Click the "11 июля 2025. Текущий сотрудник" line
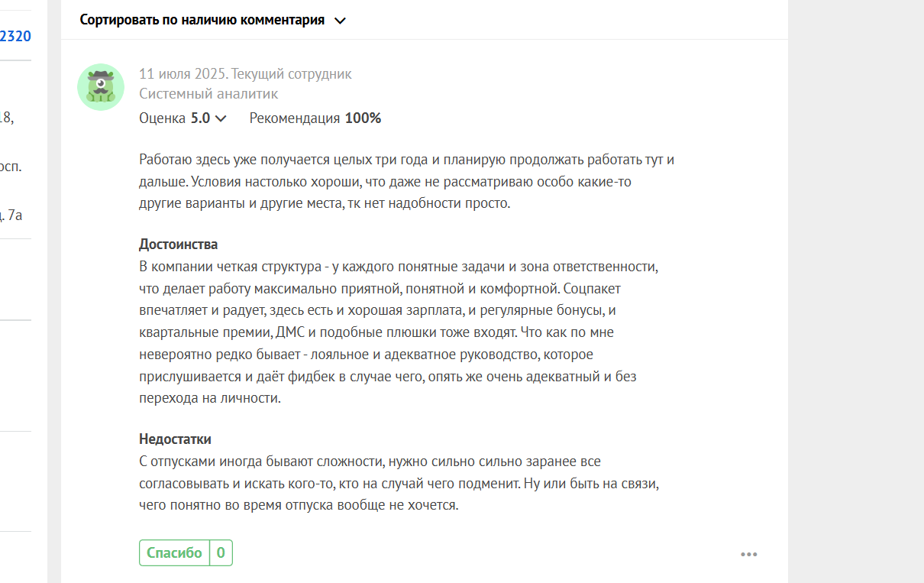Image resolution: width=924 pixels, height=583 pixels. pos(245,74)
